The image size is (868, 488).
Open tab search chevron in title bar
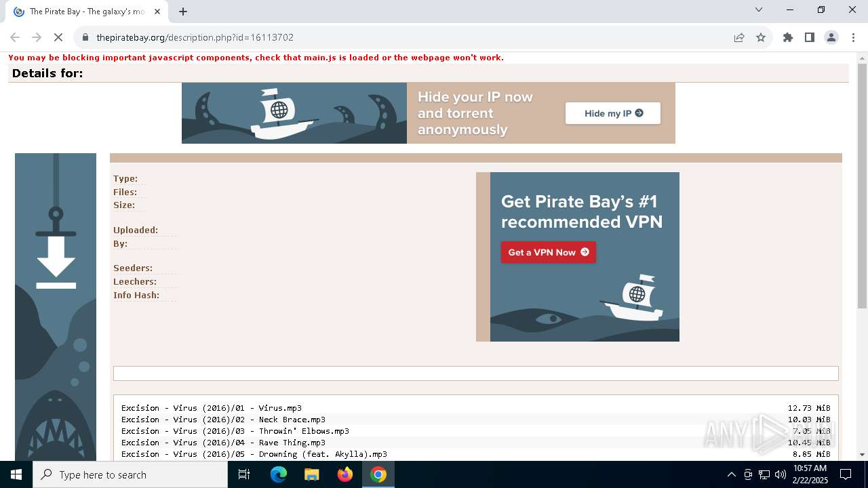[x=759, y=9]
